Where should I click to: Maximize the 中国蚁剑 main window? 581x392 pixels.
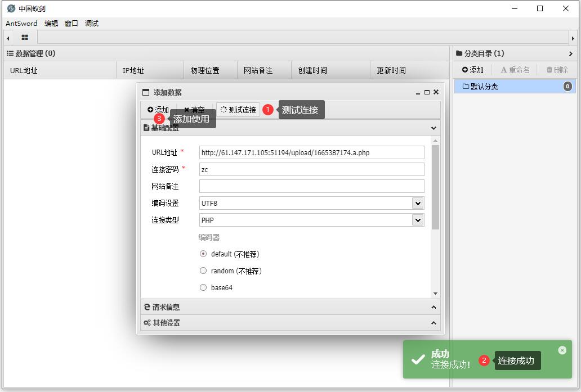tap(540, 8)
